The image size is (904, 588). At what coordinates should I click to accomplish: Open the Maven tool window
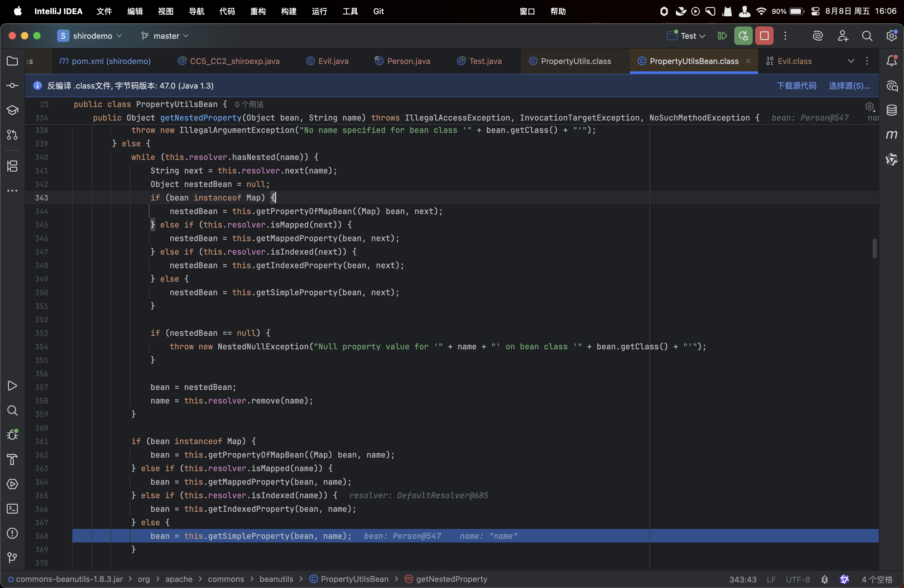(x=891, y=135)
